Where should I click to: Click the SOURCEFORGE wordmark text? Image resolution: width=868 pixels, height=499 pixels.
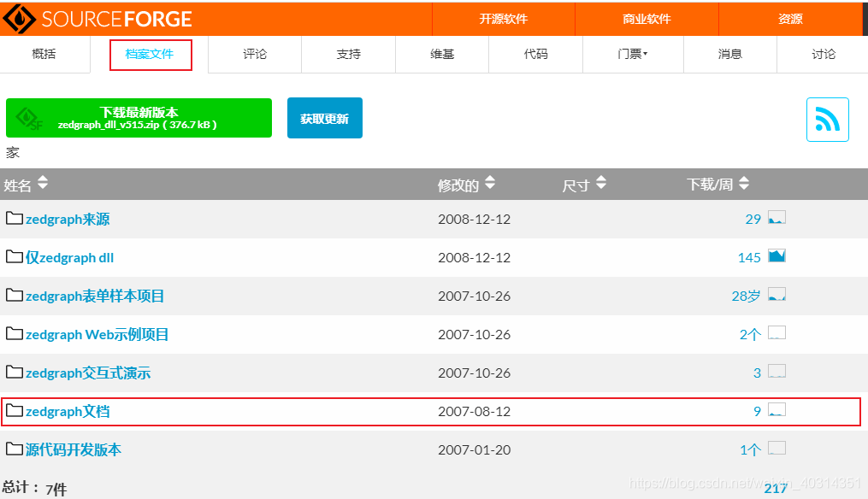pyautogui.click(x=117, y=20)
